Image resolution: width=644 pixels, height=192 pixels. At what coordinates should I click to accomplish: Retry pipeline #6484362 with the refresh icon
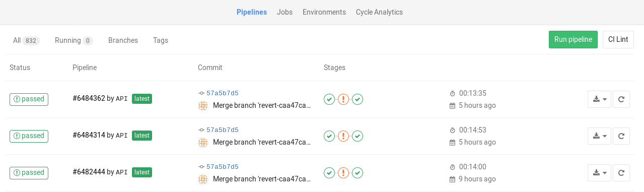621,99
